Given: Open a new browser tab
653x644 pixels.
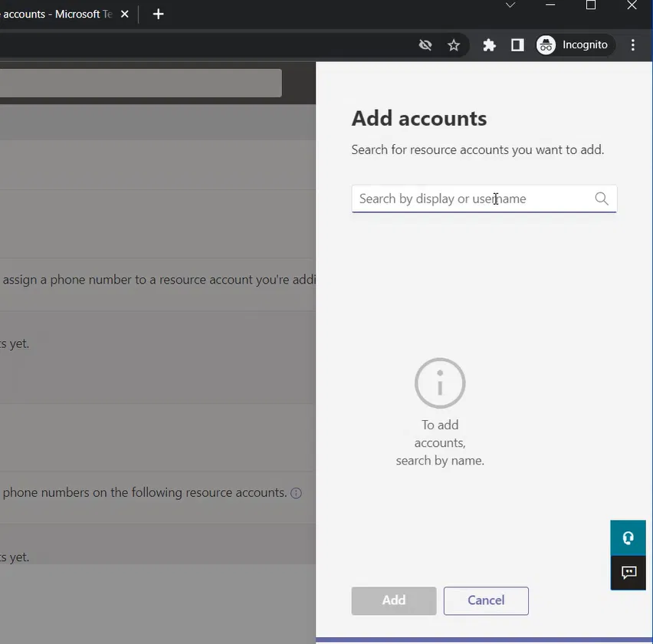Looking at the screenshot, I should pyautogui.click(x=159, y=14).
